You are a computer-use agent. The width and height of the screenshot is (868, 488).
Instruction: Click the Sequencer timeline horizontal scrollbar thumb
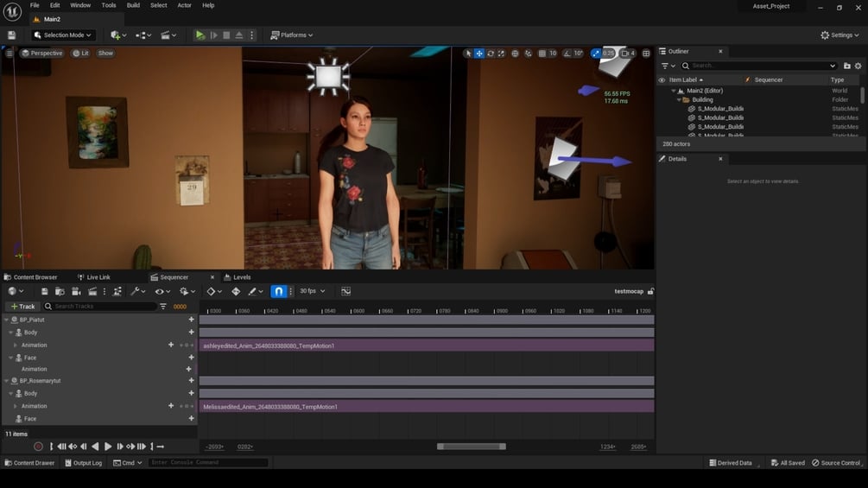pyautogui.click(x=471, y=447)
